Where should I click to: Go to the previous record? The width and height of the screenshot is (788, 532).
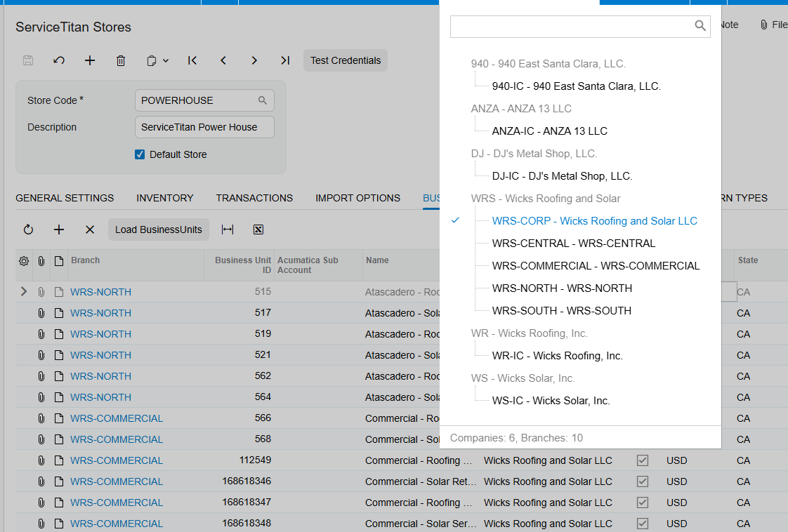click(x=223, y=60)
